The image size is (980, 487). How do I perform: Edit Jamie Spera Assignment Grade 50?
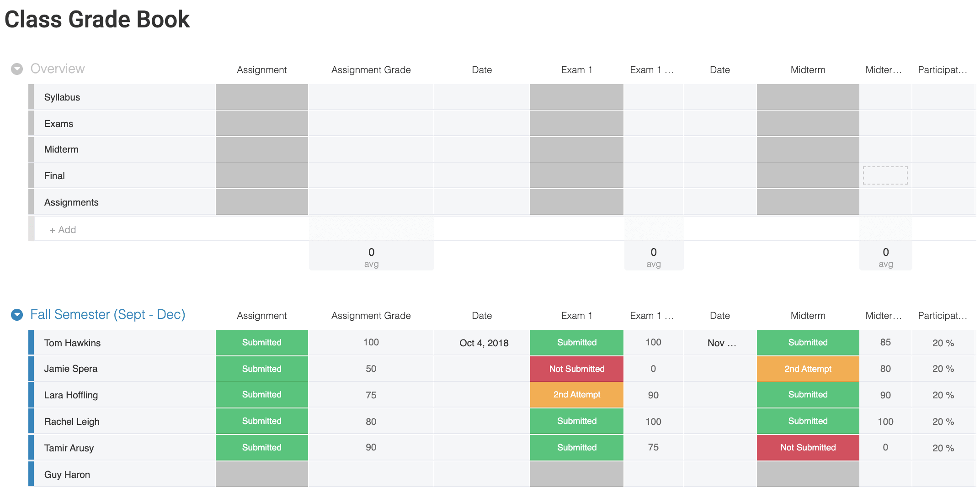[371, 369]
